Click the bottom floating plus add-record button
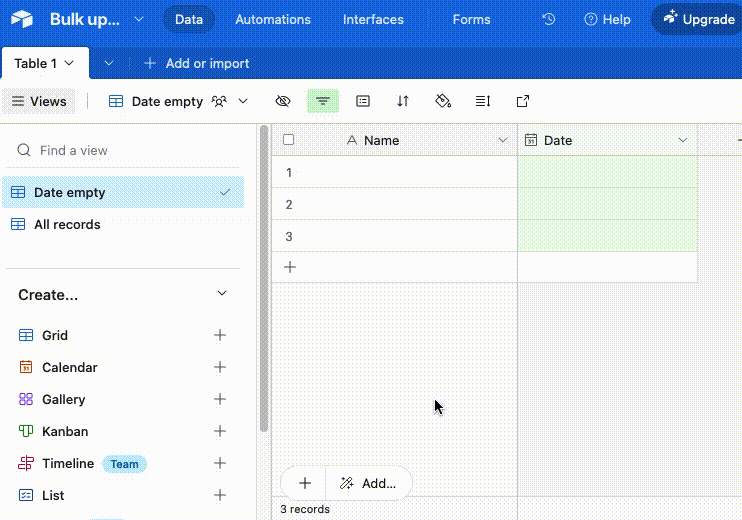 pyautogui.click(x=305, y=483)
